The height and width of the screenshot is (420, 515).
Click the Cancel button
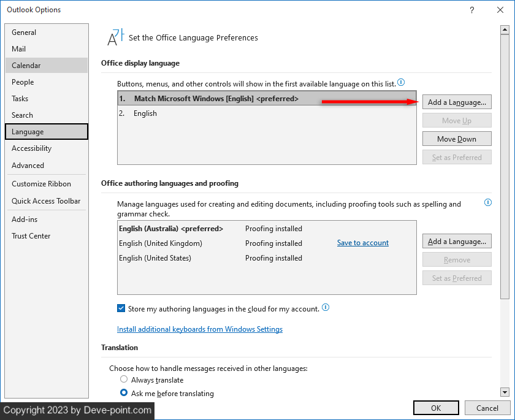487,408
